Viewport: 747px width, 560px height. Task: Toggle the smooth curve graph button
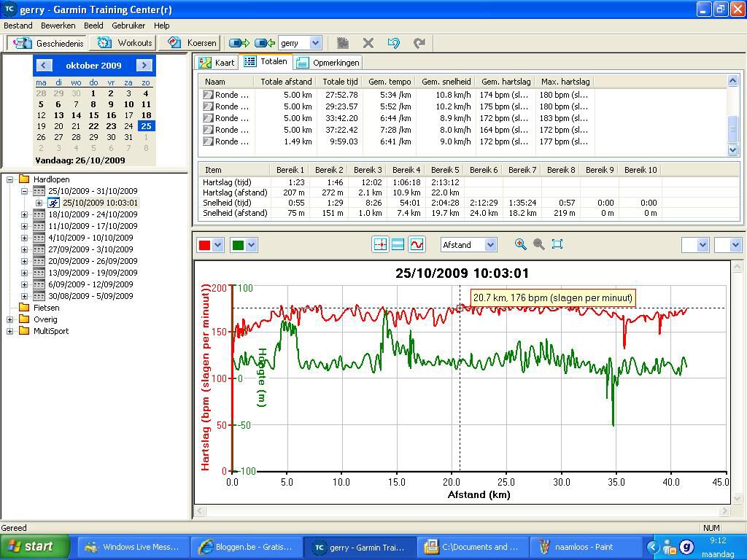[417, 245]
